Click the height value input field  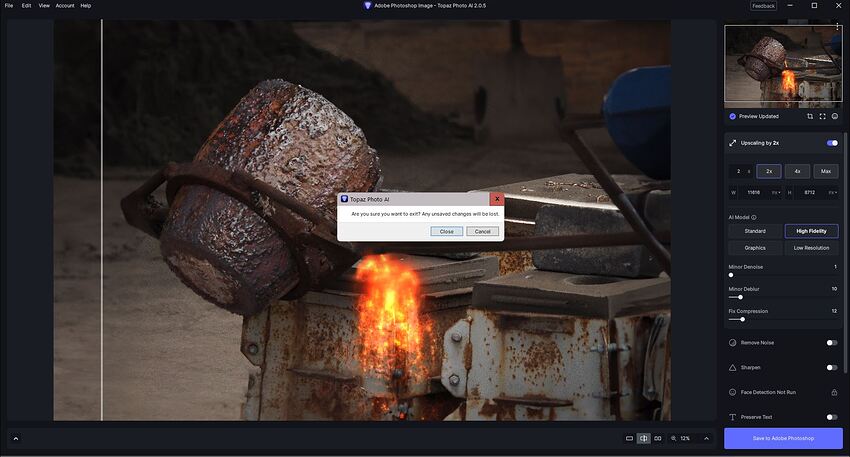click(x=810, y=192)
